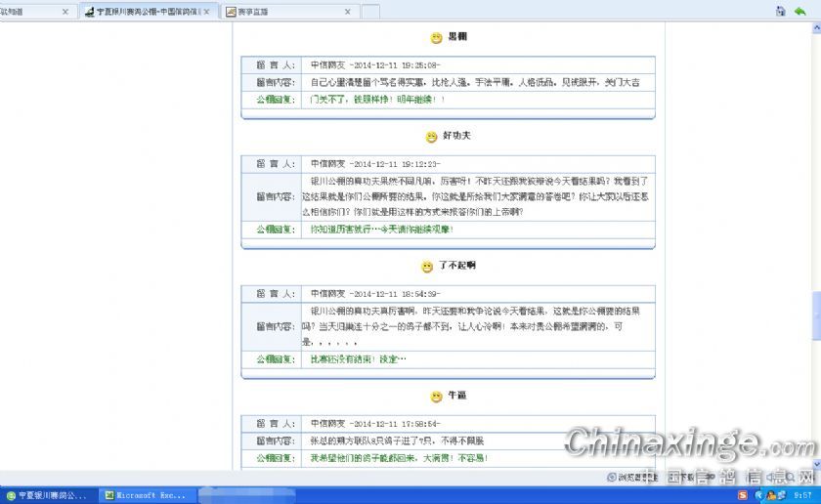
Task: Click the save page icon in toolbar
Action: tap(780, 11)
